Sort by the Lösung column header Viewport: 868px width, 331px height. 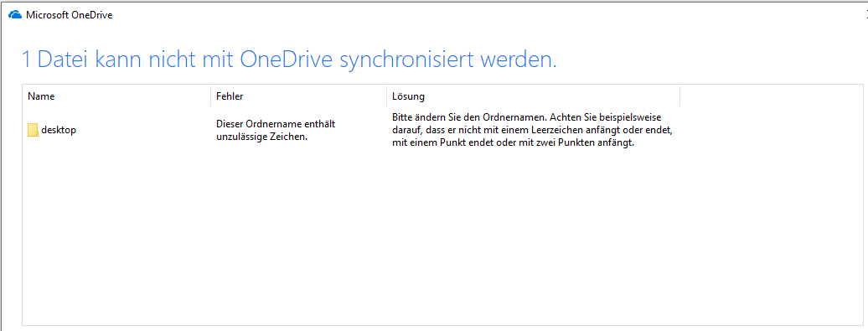(533, 96)
